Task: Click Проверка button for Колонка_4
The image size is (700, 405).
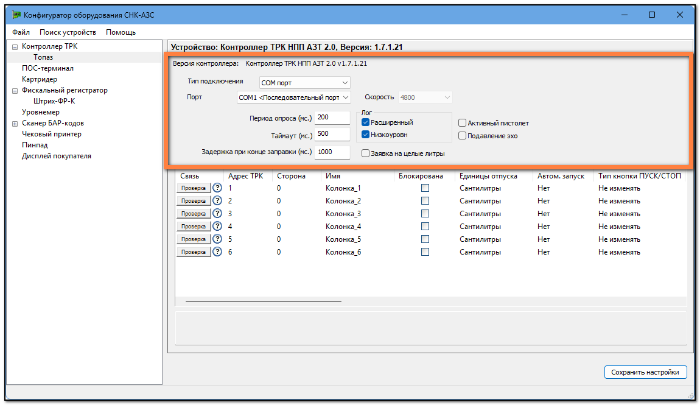Action: pyautogui.click(x=193, y=226)
